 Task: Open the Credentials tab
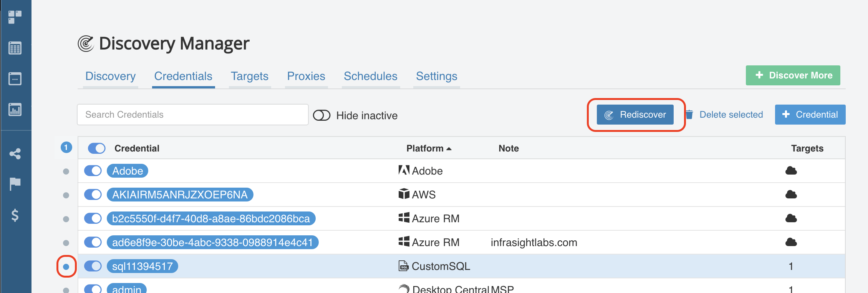[183, 76]
